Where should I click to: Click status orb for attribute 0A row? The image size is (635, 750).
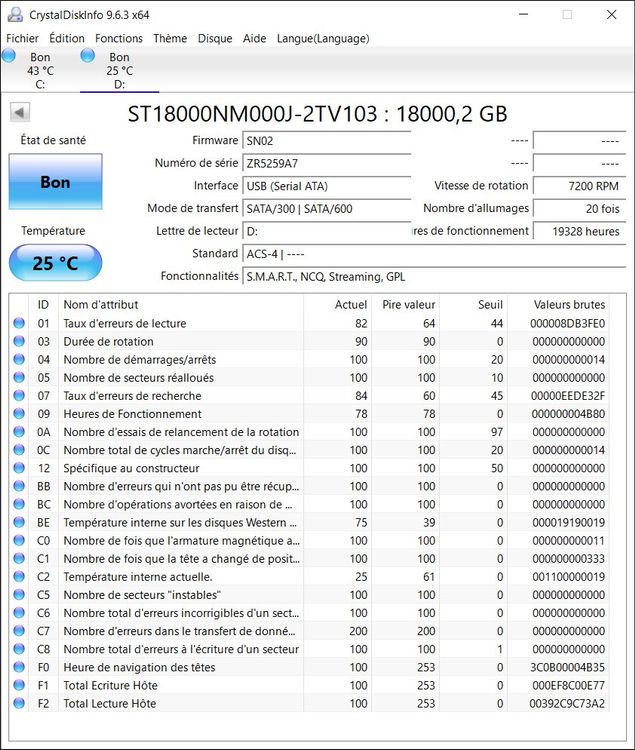(x=19, y=432)
